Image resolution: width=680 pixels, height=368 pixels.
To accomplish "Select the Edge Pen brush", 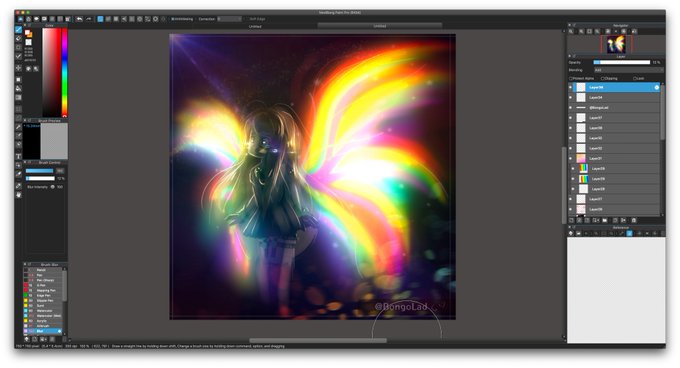I will [x=42, y=296].
